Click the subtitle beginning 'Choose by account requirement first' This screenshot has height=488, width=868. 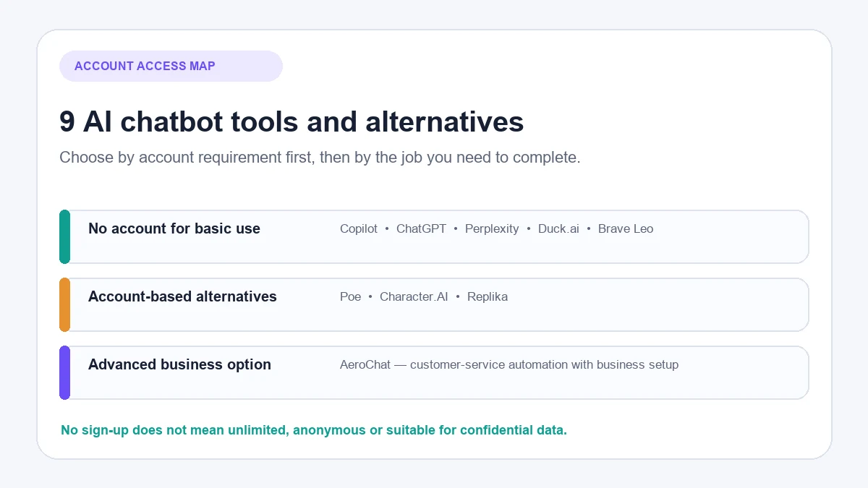[320, 157]
